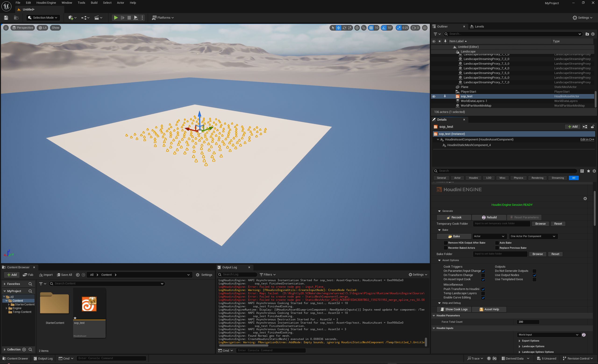Select the Houdini details filter tab
598x364 pixels.
(473, 178)
